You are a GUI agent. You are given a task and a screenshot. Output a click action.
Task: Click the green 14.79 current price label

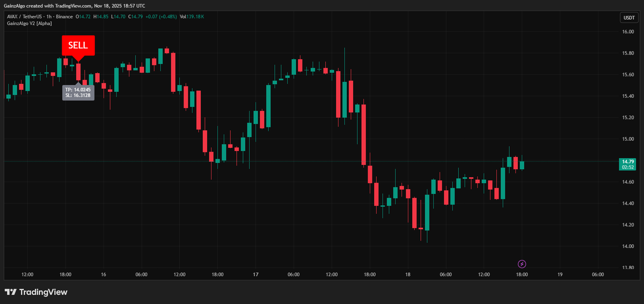pos(628,161)
